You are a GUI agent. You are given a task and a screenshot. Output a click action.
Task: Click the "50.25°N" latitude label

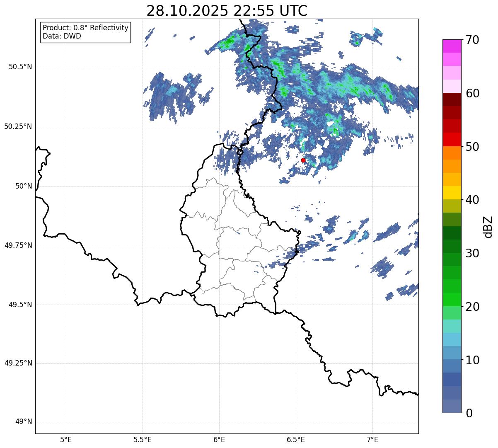pyautogui.click(x=18, y=126)
